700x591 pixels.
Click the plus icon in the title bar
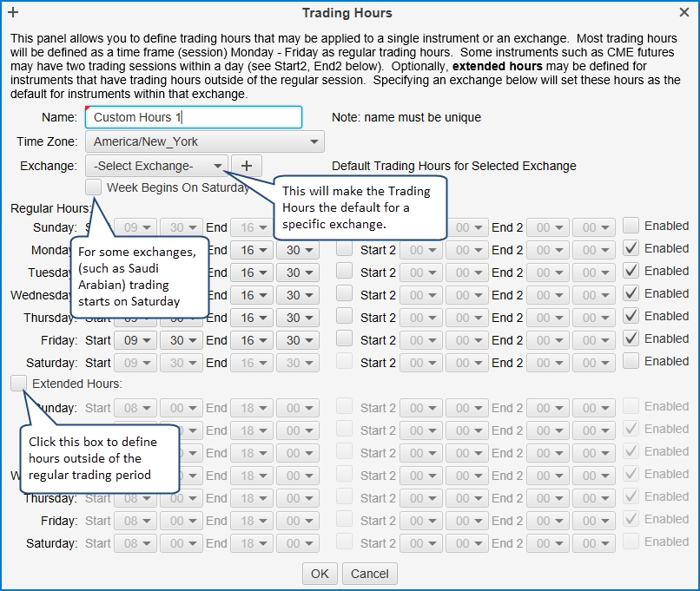pyautogui.click(x=13, y=12)
